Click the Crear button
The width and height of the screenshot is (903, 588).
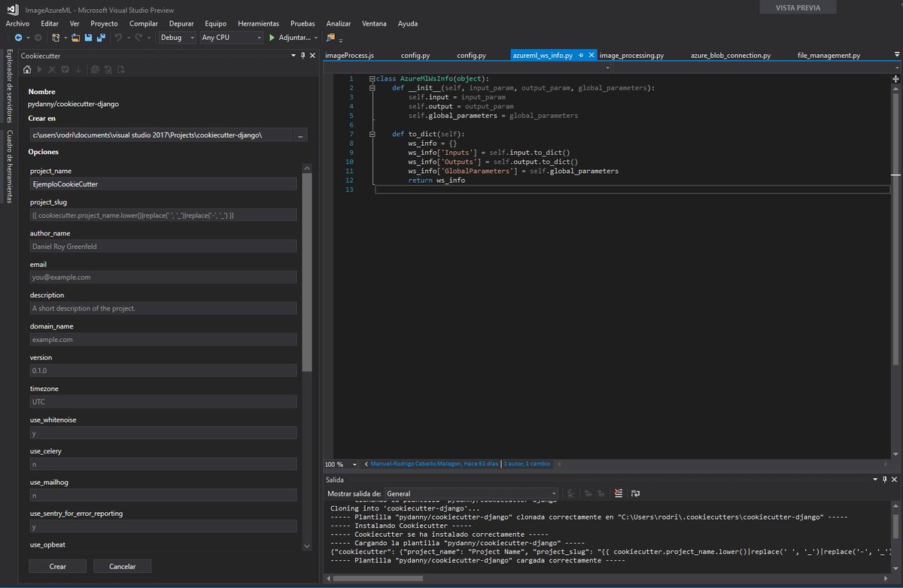tap(57, 566)
